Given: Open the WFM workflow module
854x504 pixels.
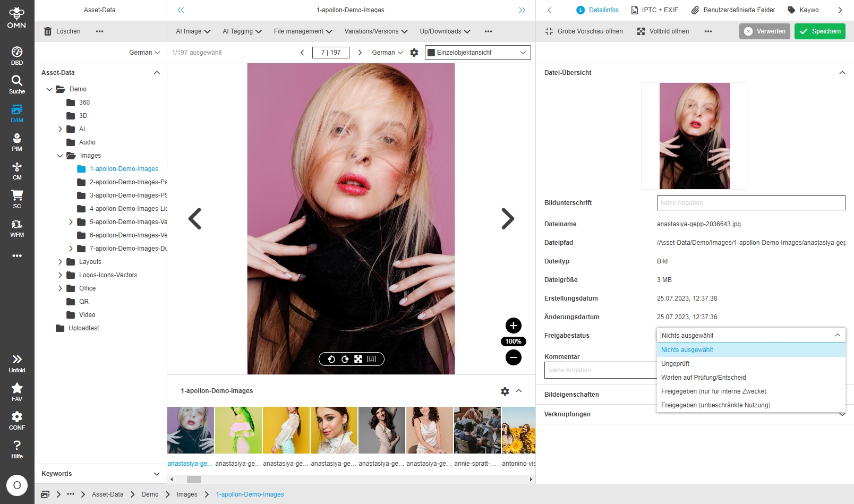Looking at the screenshot, I should click(17, 228).
